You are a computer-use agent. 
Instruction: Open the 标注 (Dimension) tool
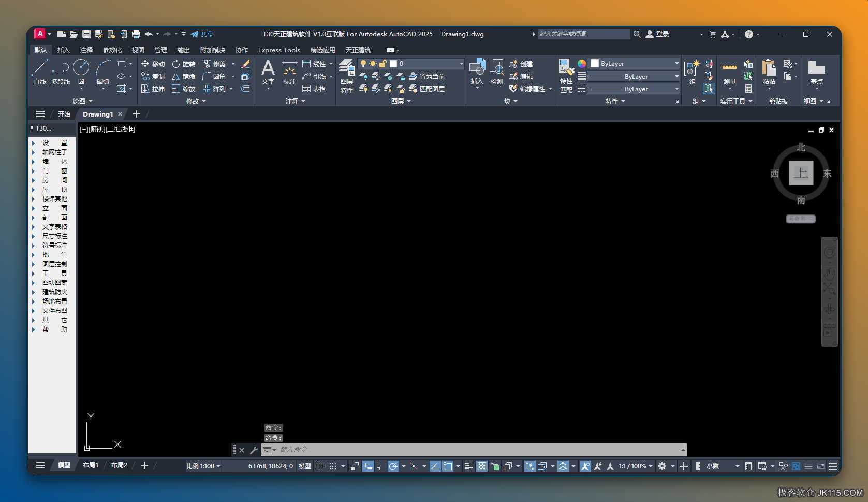point(289,72)
